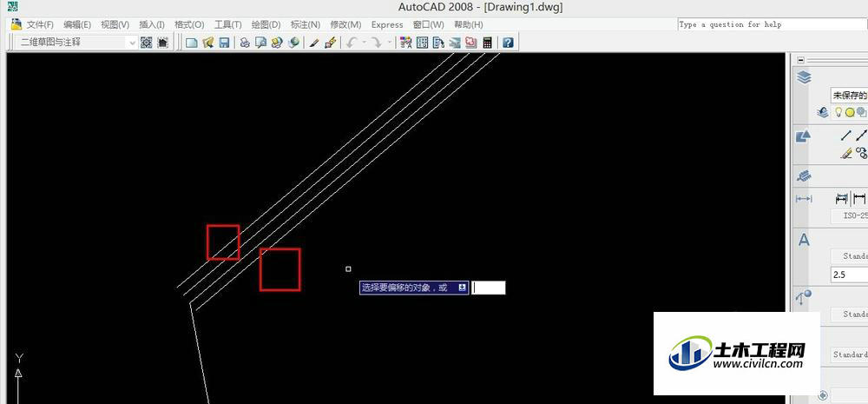Toggle layer on/off lightbulb icon
This screenshot has height=404, width=868.
pos(838,112)
